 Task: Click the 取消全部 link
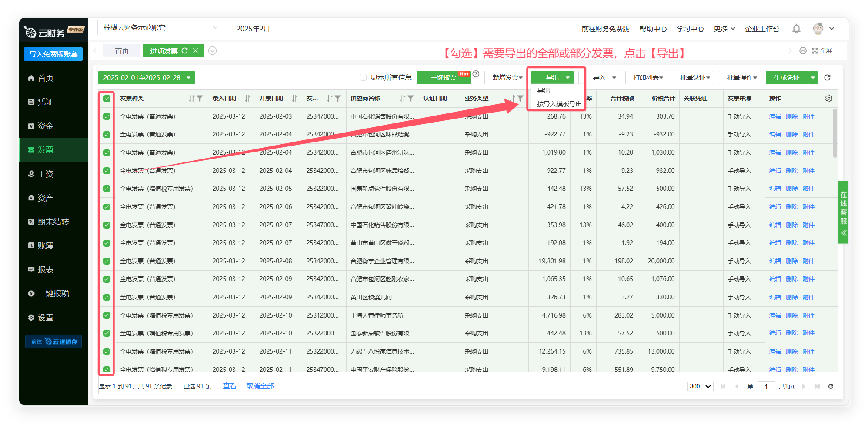[x=260, y=386]
